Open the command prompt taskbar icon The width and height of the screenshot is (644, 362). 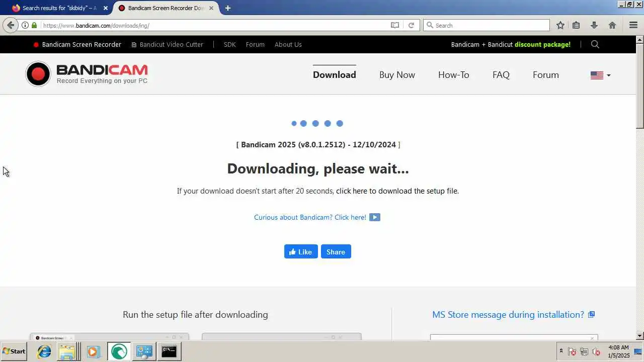(169, 351)
